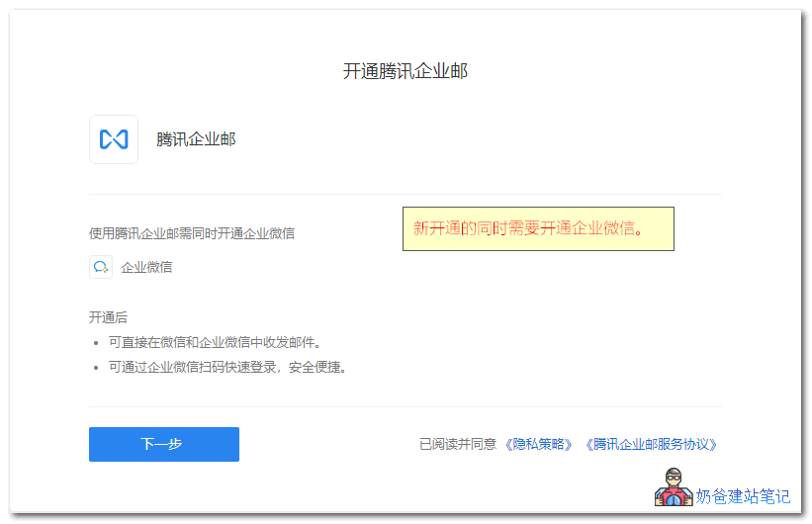Open the 《隐私策略》 link
The height and width of the screenshot is (524, 812).
pos(539,444)
